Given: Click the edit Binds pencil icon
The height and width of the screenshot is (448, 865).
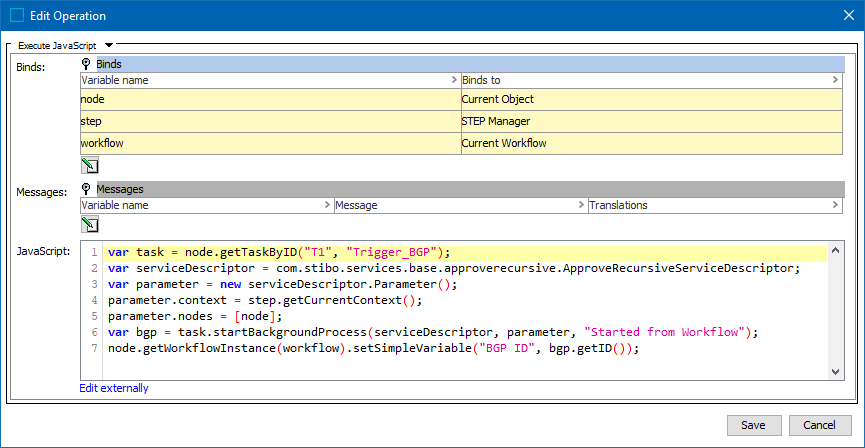Looking at the screenshot, I should (x=89, y=165).
